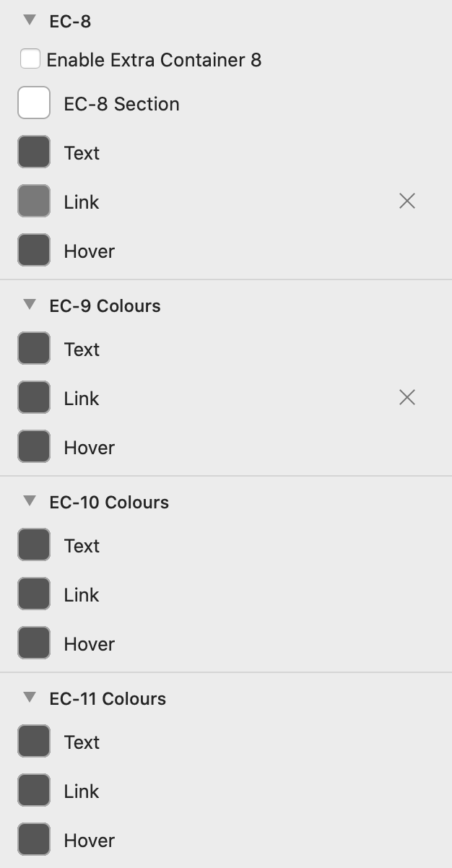Click the EC-10 Link colour swatch
This screenshot has width=452, height=868.
pyautogui.click(x=34, y=594)
